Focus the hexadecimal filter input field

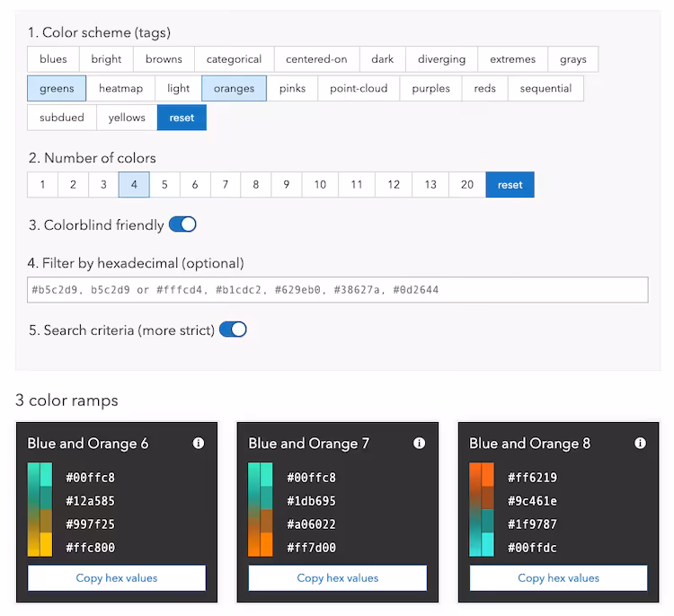pos(338,290)
